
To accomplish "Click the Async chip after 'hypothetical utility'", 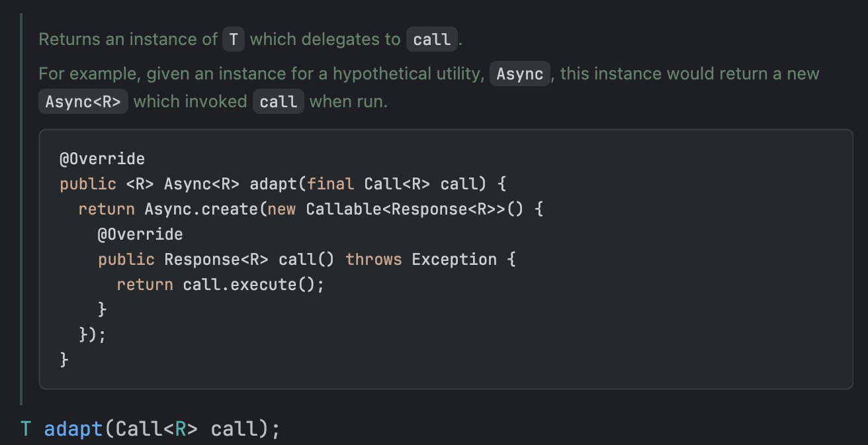I will [519, 74].
